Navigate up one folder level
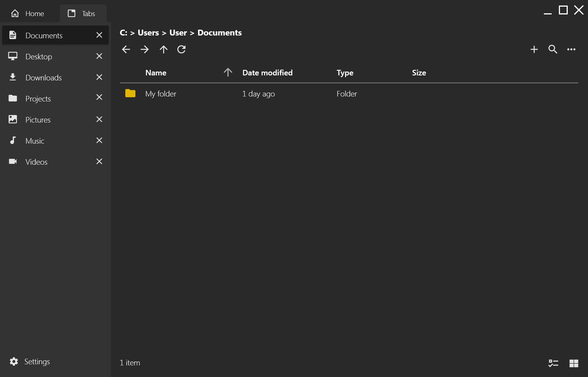This screenshot has height=377, width=588. 163,49
